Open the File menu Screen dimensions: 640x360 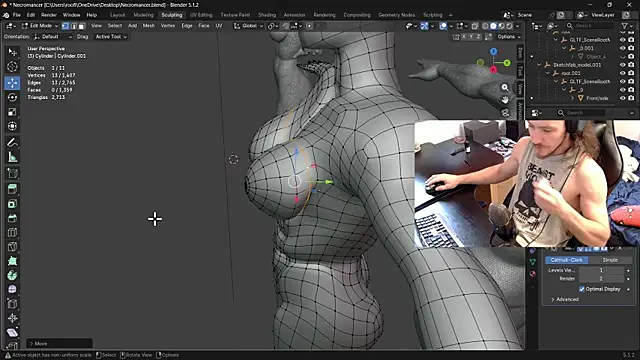[x=16, y=15]
